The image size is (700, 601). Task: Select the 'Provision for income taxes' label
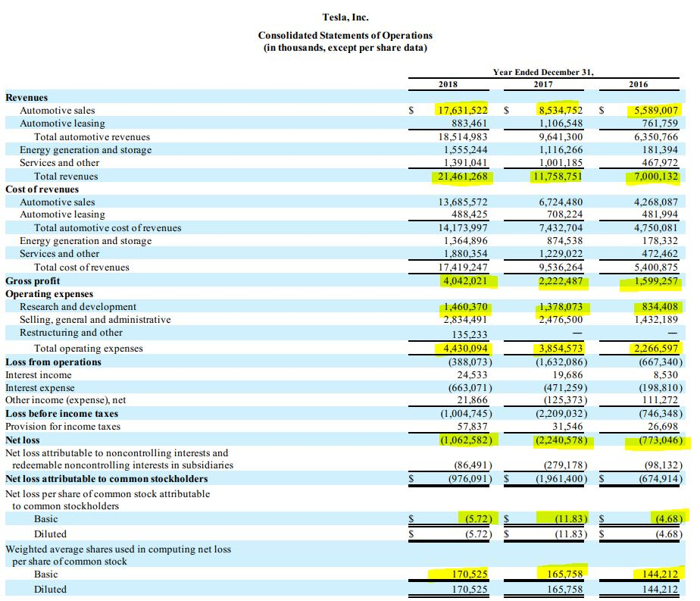tap(63, 427)
